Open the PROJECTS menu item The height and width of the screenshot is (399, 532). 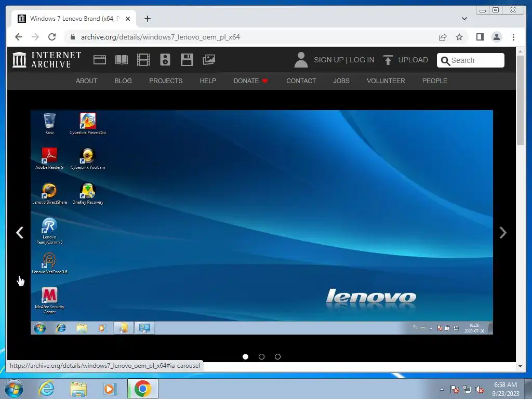point(166,81)
